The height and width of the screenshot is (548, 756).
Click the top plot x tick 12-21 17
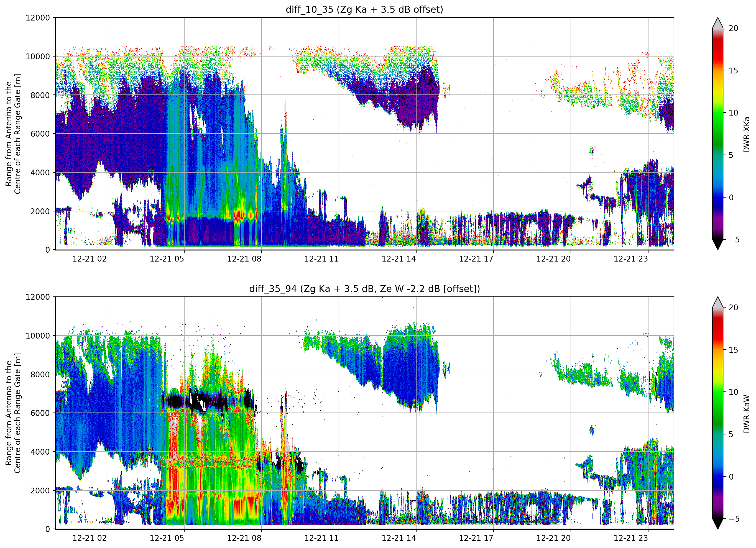(x=476, y=259)
